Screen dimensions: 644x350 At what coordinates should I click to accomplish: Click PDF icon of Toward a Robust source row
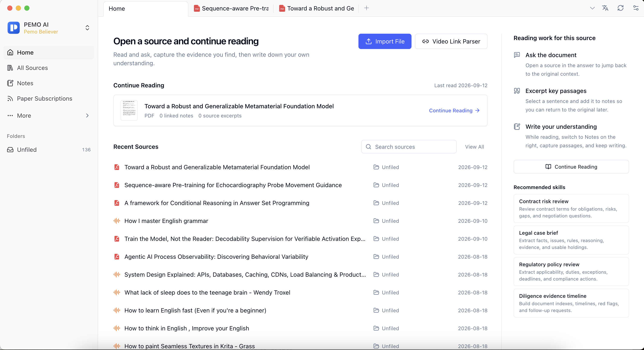coord(117,167)
